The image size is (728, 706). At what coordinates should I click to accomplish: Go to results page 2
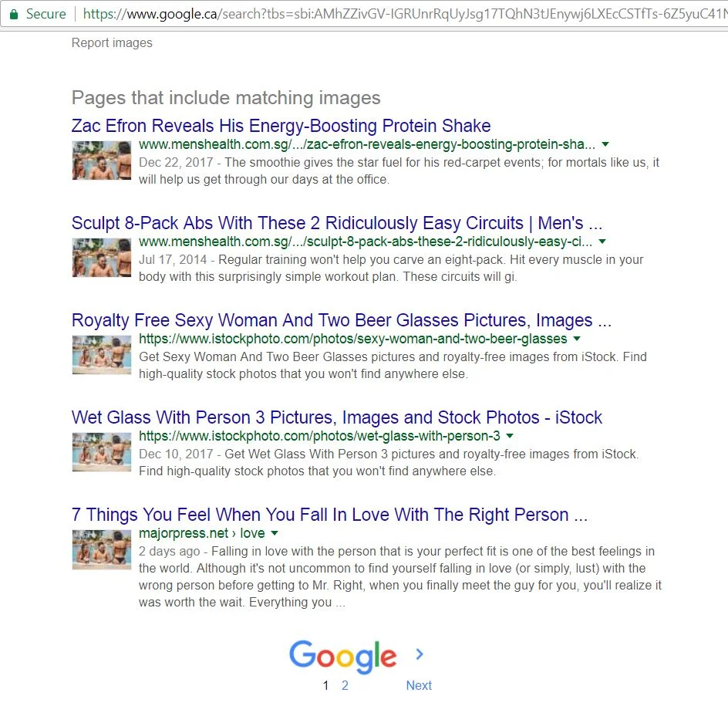345,685
